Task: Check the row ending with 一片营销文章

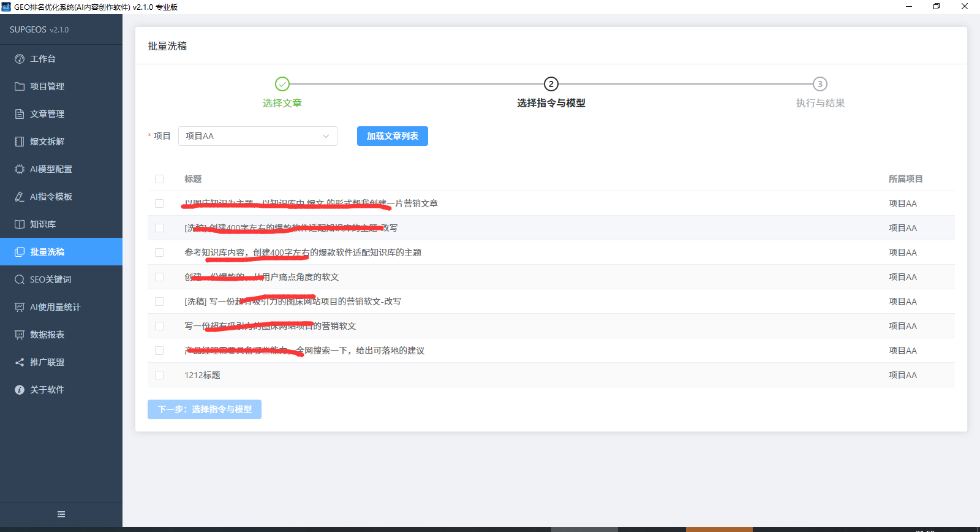Action: [159, 203]
